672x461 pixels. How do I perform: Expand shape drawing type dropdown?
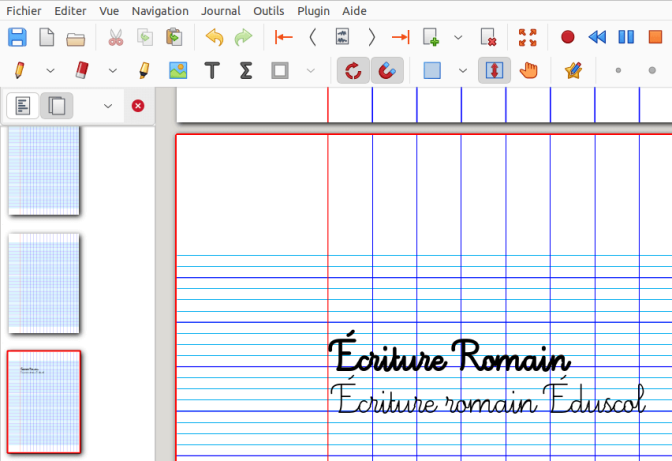point(311,71)
